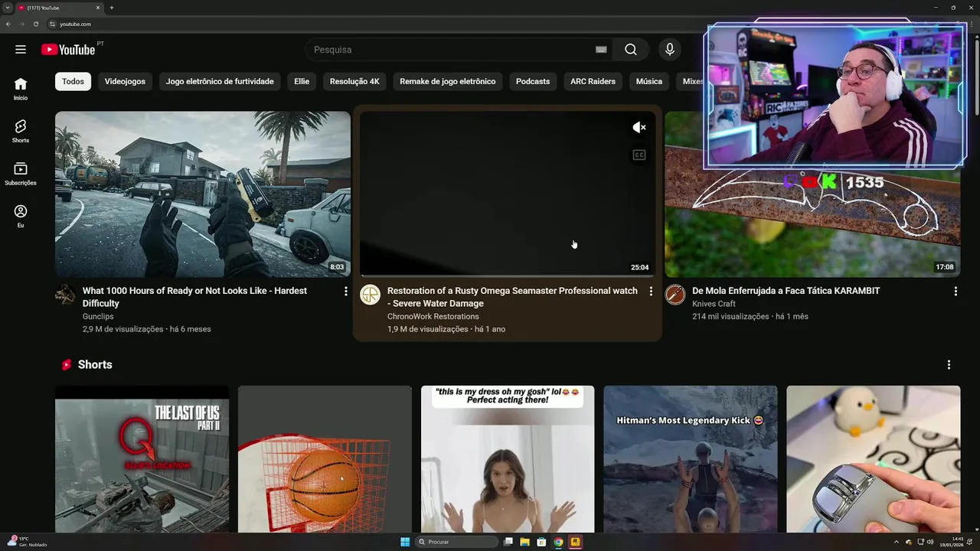Select the Música filter chip
The height and width of the screenshot is (551, 980).
[649, 81]
